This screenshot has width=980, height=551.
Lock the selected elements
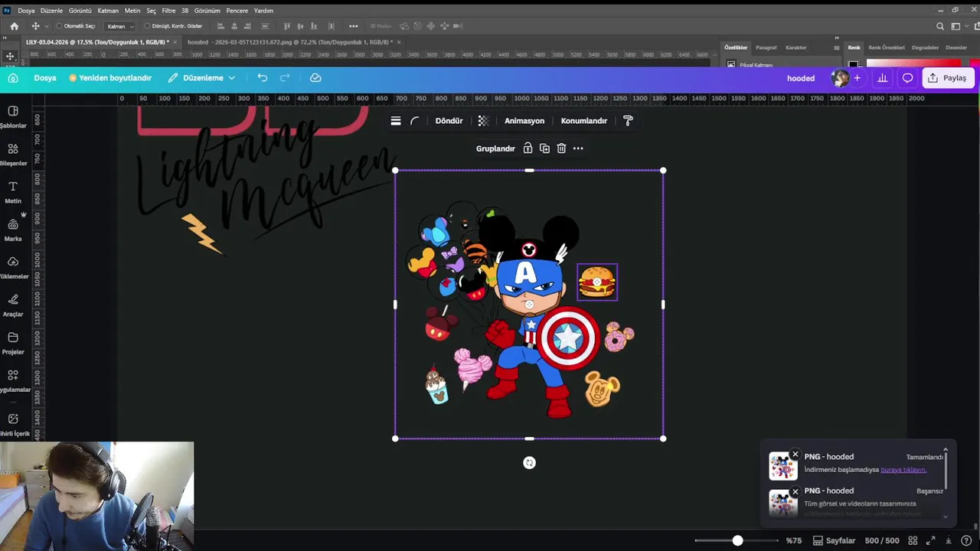pos(528,148)
